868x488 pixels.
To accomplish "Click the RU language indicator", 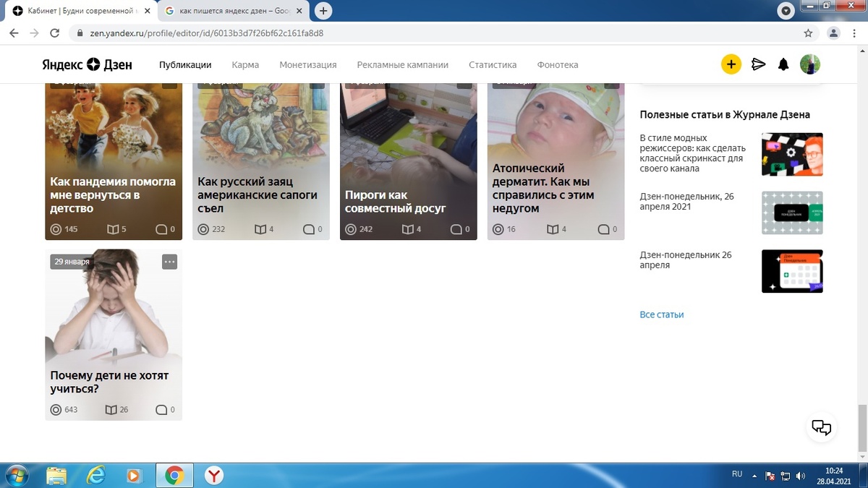I will 737,474.
